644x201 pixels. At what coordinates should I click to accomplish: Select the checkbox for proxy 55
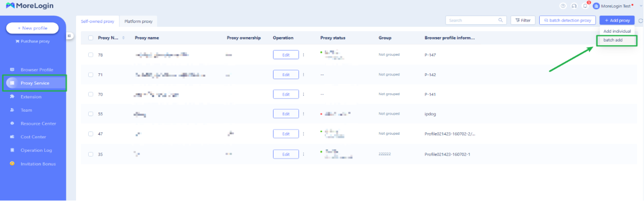pyautogui.click(x=91, y=114)
